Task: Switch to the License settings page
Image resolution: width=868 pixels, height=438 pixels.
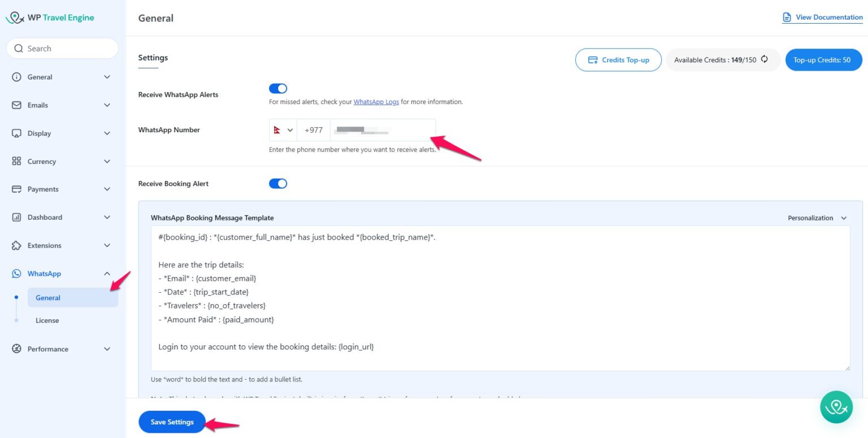Action: pos(47,320)
